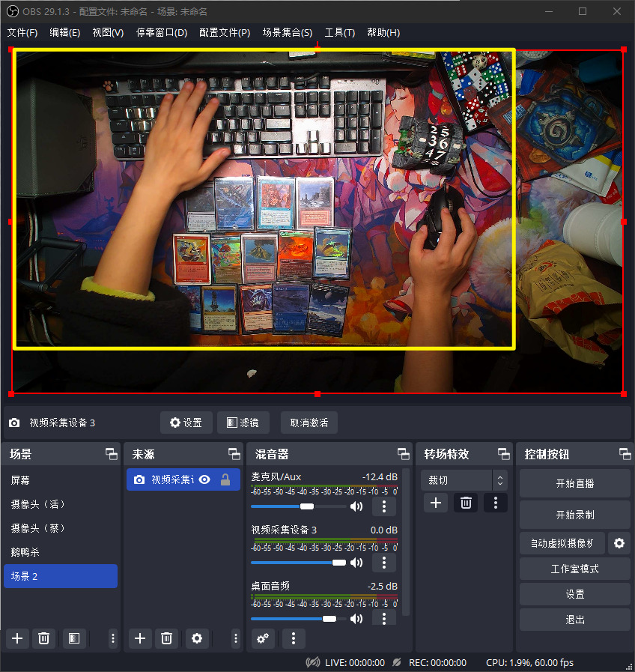Mute the 麦克风/Aux audio track
The width and height of the screenshot is (635, 672).
pyautogui.click(x=356, y=506)
